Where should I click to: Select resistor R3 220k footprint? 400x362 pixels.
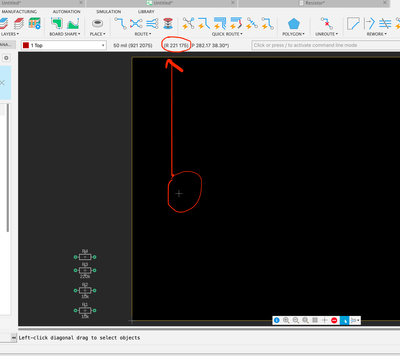[85, 270]
